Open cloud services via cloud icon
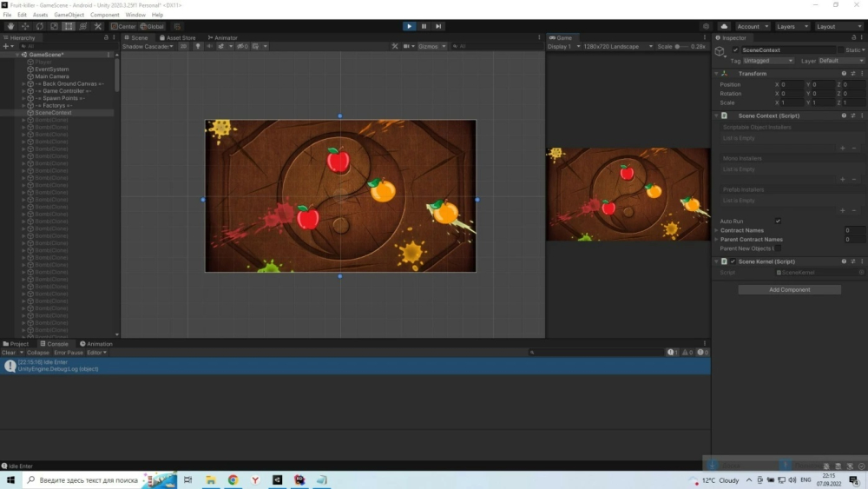The image size is (868, 489). point(725,26)
